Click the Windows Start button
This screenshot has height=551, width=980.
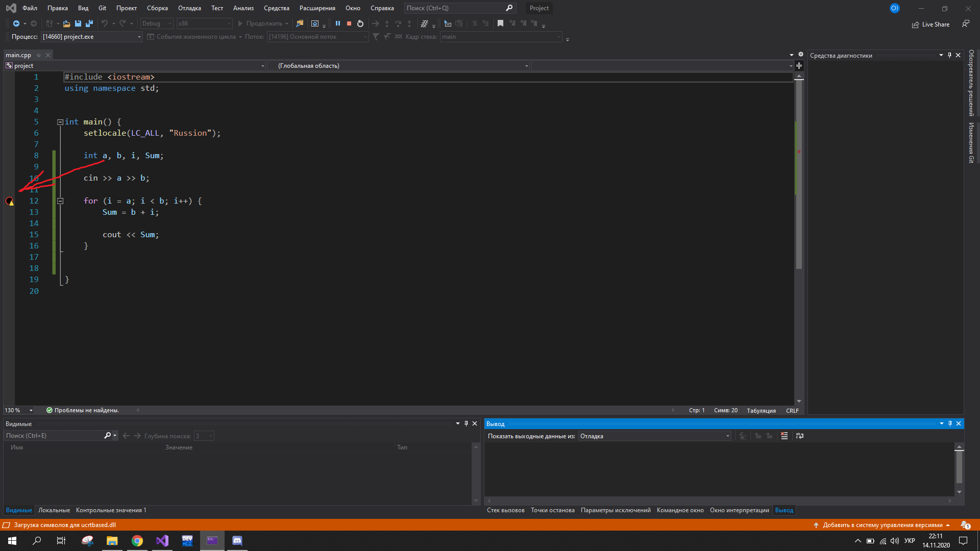pyautogui.click(x=12, y=541)
